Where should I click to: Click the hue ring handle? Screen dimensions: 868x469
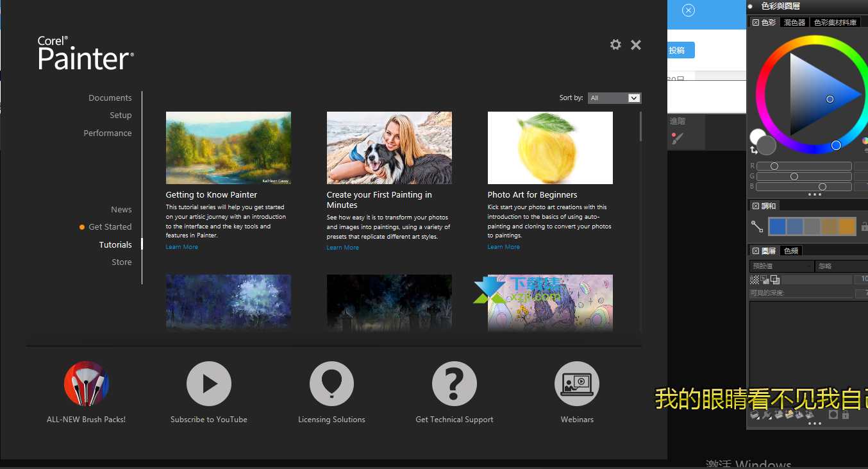click(836, 146)
